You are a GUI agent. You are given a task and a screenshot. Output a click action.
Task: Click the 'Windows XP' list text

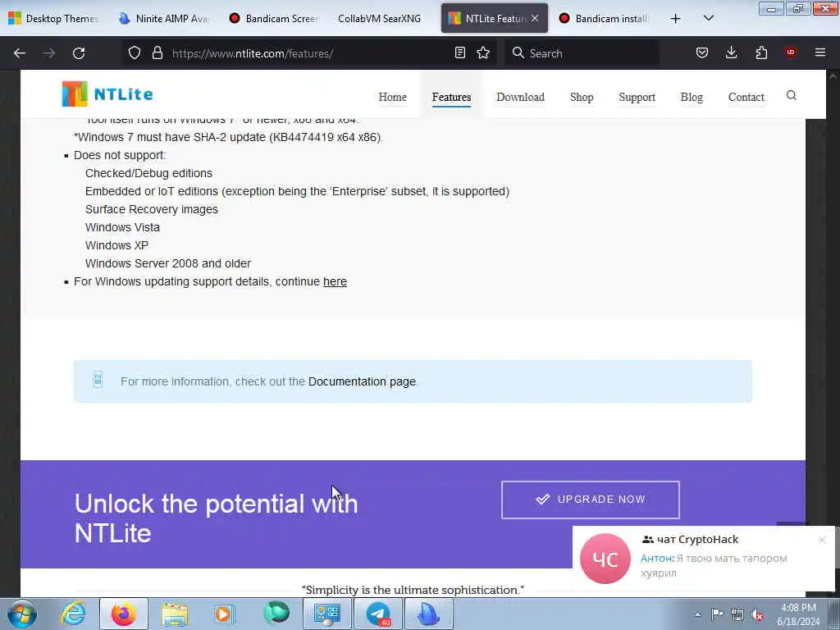[116, 244]
